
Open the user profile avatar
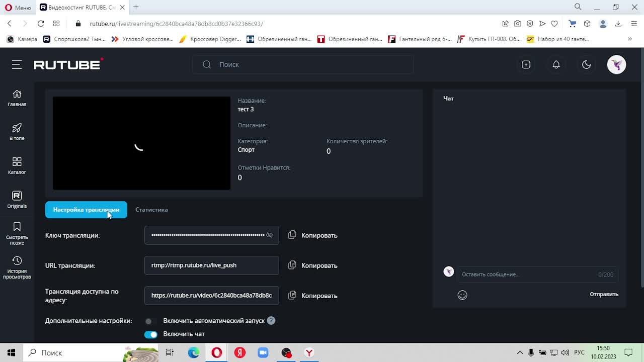pyautogui.click(x=616, y=64)
